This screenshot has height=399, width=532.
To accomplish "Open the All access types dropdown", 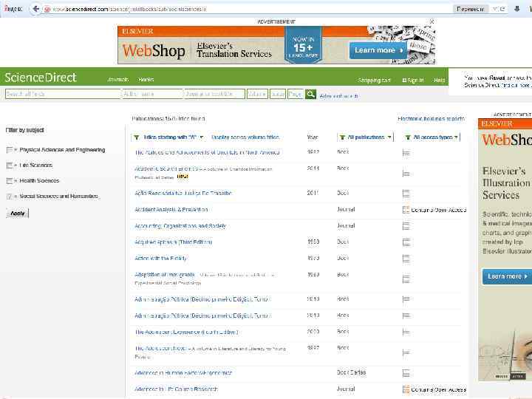I will click(432, 137).
